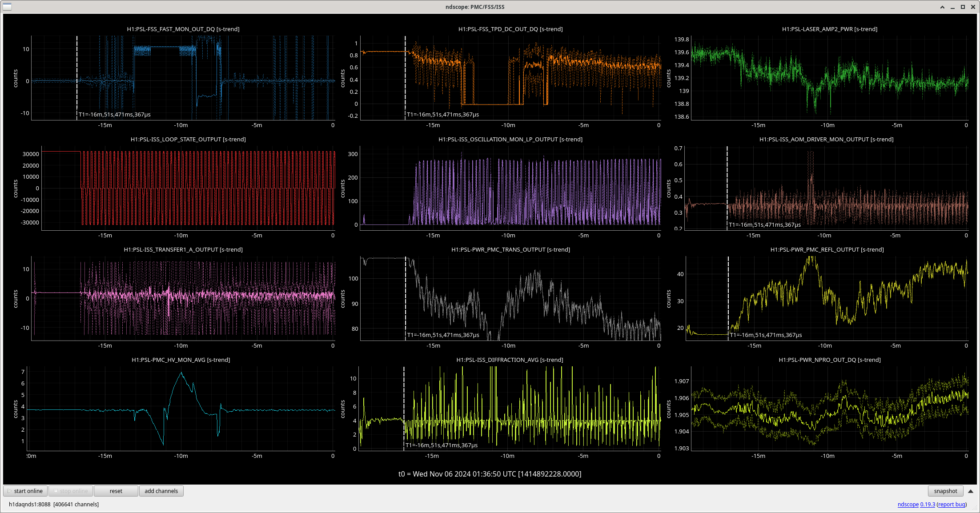Expand the snapshot options arrow
Viewport: 980px width, 513px height.
[971, 491]
